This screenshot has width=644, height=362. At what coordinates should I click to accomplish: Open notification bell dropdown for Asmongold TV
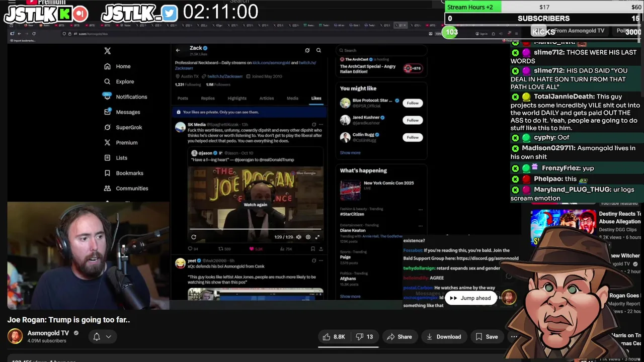[102, 337]
